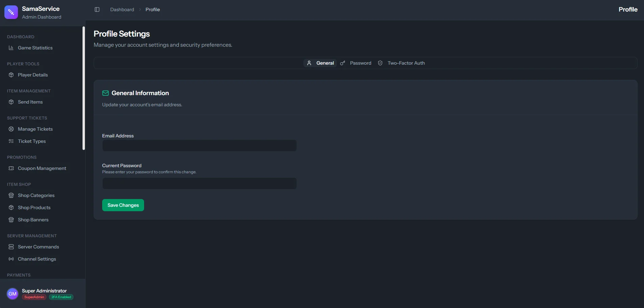Click the sidebar vertical scrollbar

pos(84,88)
